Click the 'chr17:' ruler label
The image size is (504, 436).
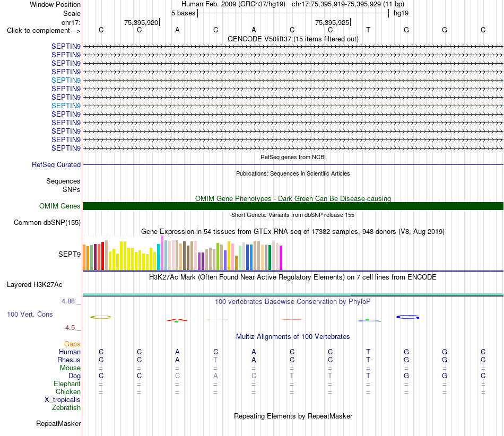71,22
